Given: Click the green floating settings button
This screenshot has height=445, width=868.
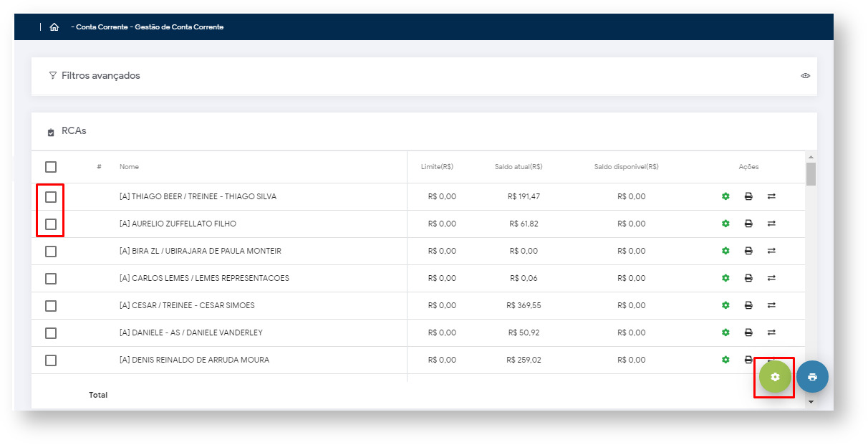Looking at the screenshot, I should pyautogui.click(x=775, y=377).
